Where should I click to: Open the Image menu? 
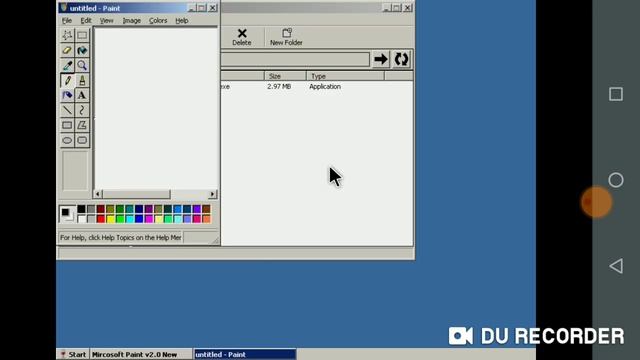pos(131,20)
